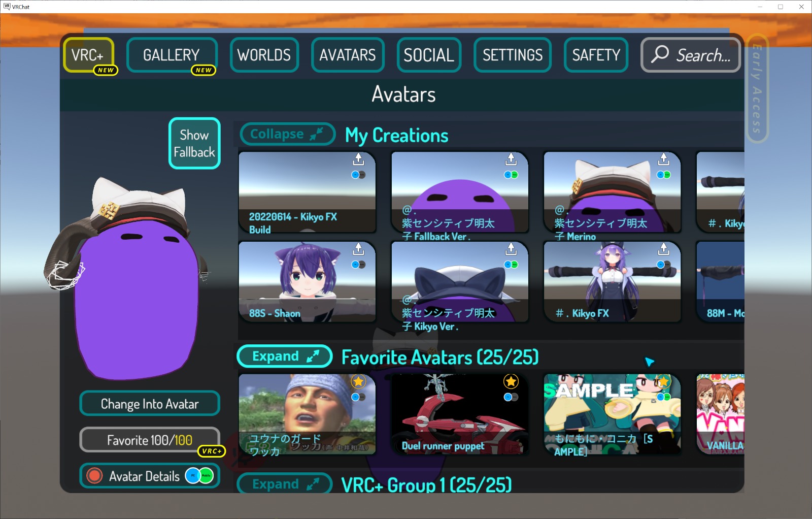Click the Early Access side badge
Image resolution: width=812 pixels, height=519 pixels.
[x=757, y=88]
